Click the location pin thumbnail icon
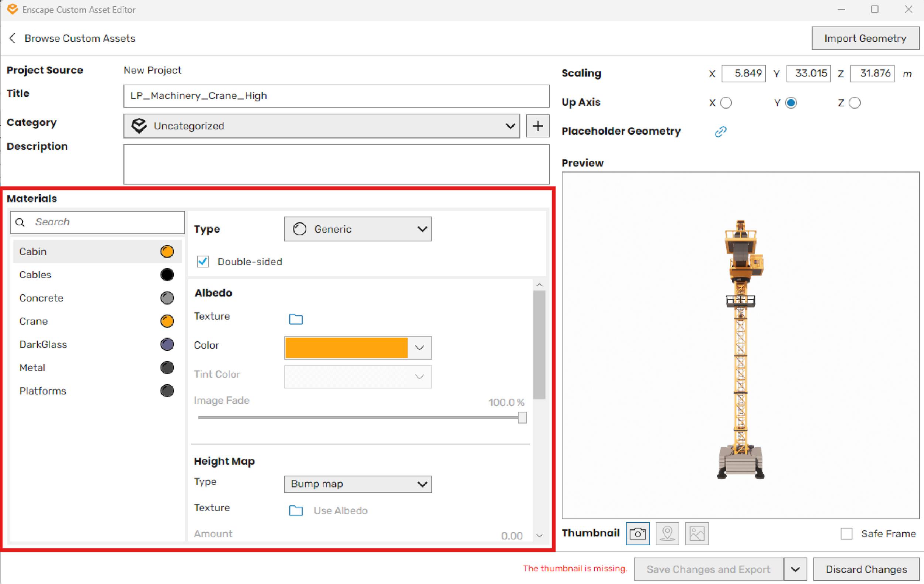This screenshot has height=584, width=924. coord(667,533)
